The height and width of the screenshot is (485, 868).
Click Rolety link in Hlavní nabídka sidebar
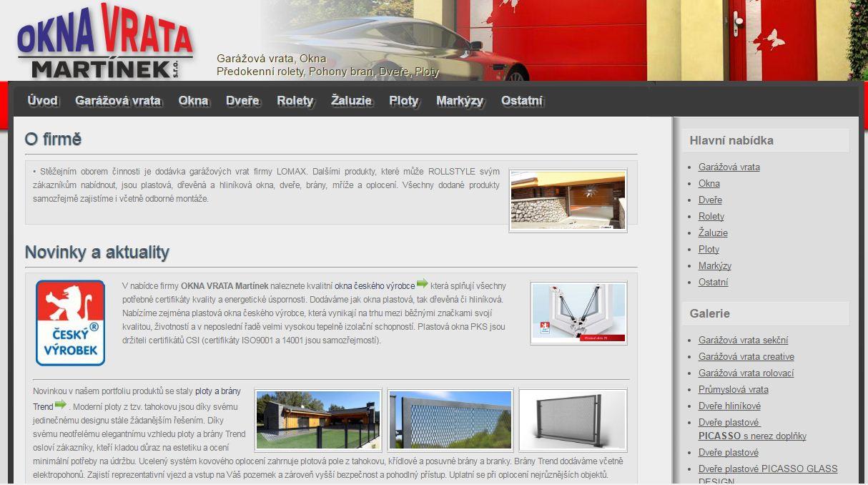(x=711, y=217)
